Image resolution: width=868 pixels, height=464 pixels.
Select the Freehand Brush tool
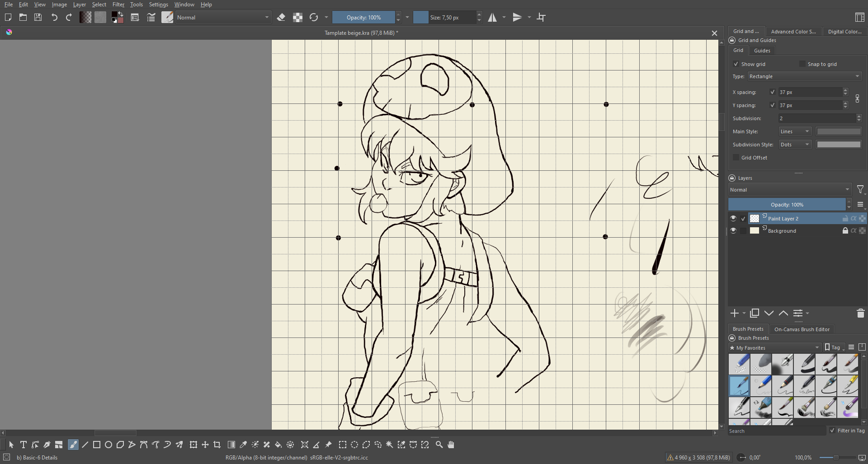point(73,445)
